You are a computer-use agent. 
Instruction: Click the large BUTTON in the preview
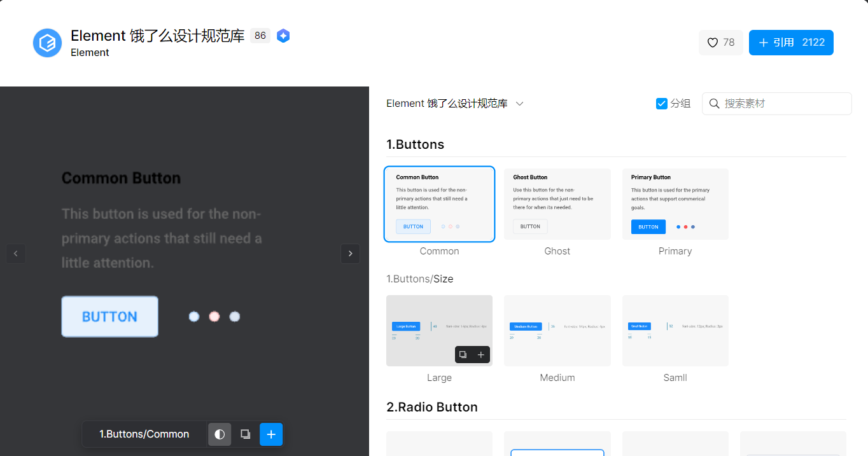tap(109, 317)
